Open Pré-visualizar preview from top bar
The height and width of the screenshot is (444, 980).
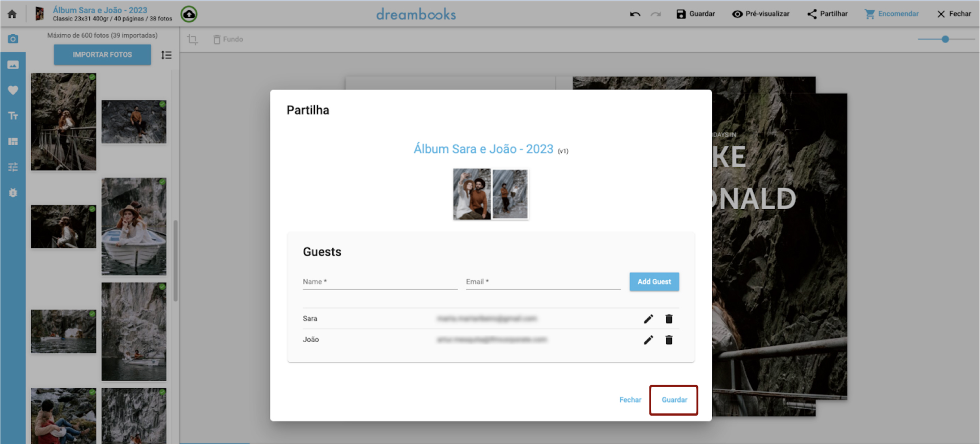760,14
